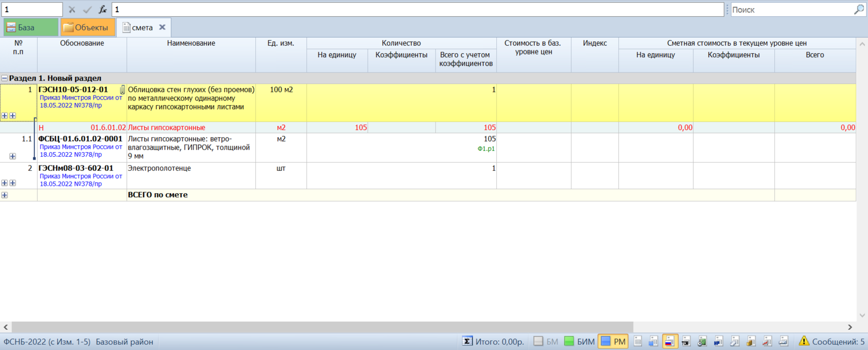Click the red chart document icon in status bar

pyautogui.click(x=767, y=341)
